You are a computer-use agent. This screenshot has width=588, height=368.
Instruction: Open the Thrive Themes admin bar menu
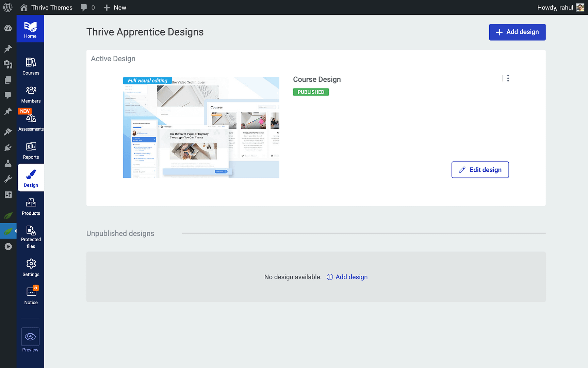[46, 7]
